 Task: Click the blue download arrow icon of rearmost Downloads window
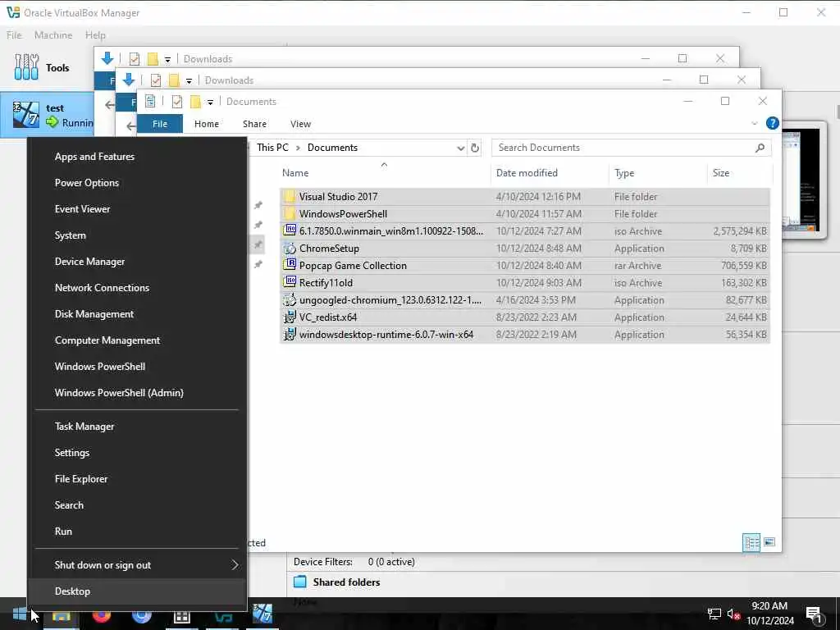107,58
